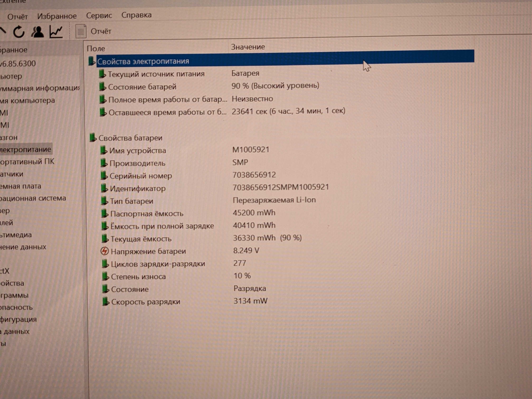
Task: Click the current capacity 36330 mWh value
Action: pyautogui.click(x=267, y=238)
